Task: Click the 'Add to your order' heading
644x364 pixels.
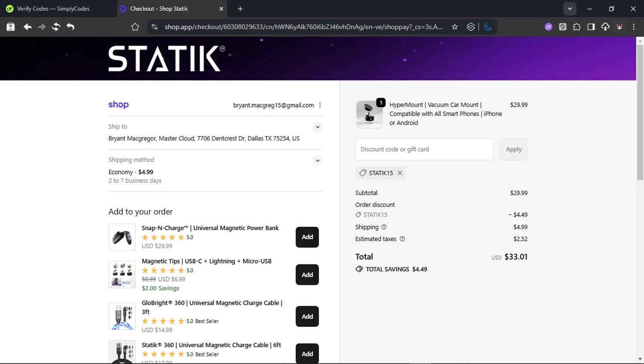Action: coord(140,211)
